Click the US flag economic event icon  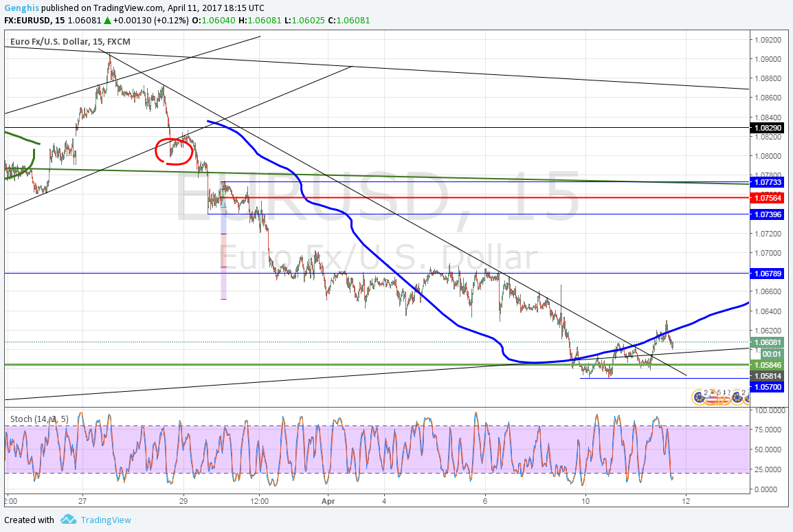713,397
